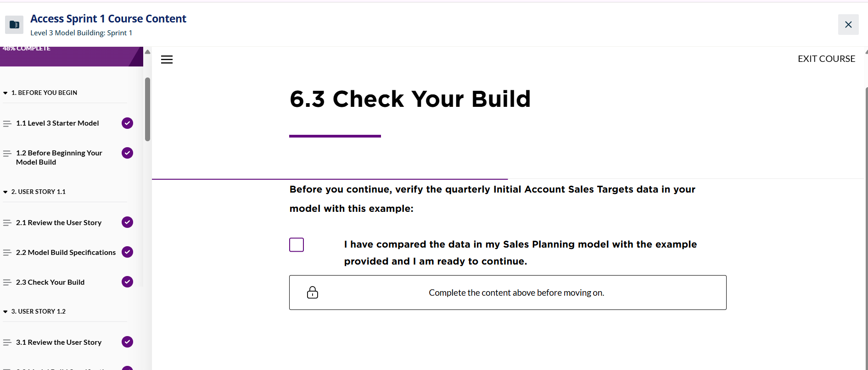Image resolution: width=868 pixels, height=370 pixels.
Task: Click the lines icon beside 2.1 Review the User Story
Action: point(7,223)
